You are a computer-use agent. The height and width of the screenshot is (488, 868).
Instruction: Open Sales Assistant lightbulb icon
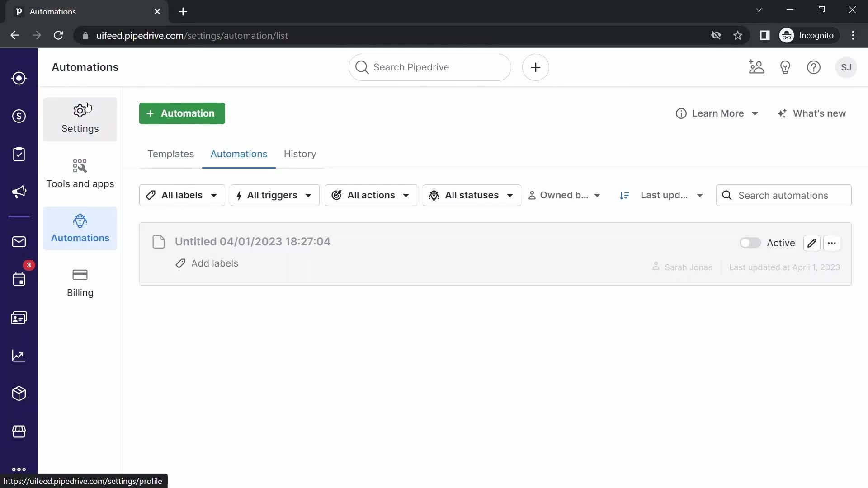[785, 67]
